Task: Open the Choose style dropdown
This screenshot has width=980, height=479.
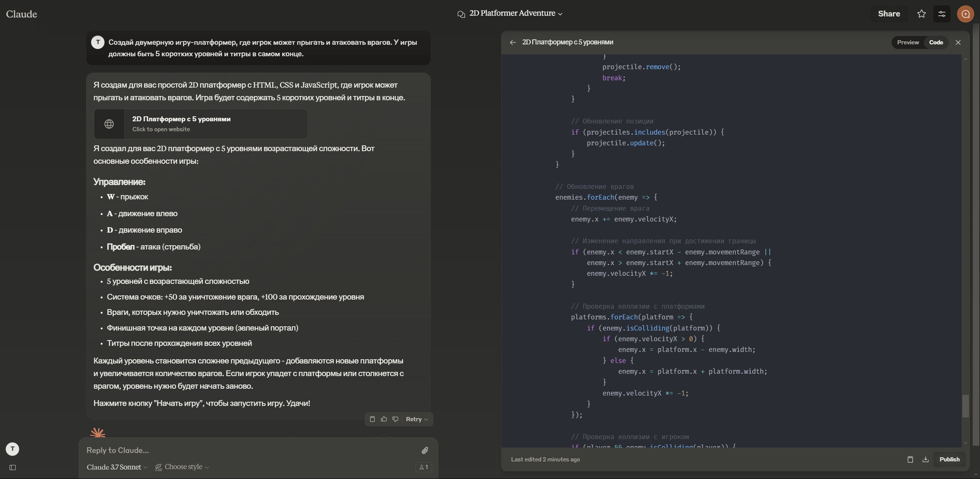Action: click(x=182, y=467)
